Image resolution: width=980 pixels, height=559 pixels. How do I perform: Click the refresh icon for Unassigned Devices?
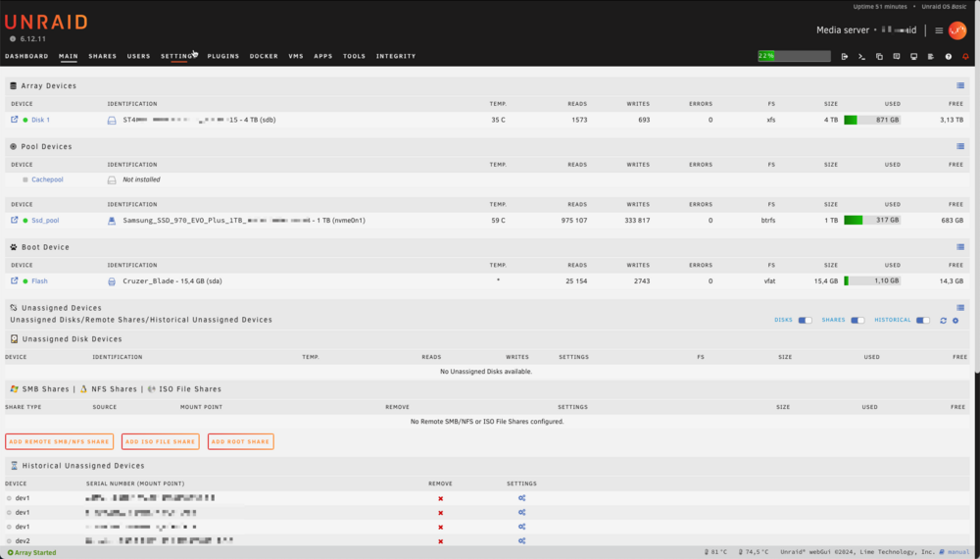click(x=943, y=320)
